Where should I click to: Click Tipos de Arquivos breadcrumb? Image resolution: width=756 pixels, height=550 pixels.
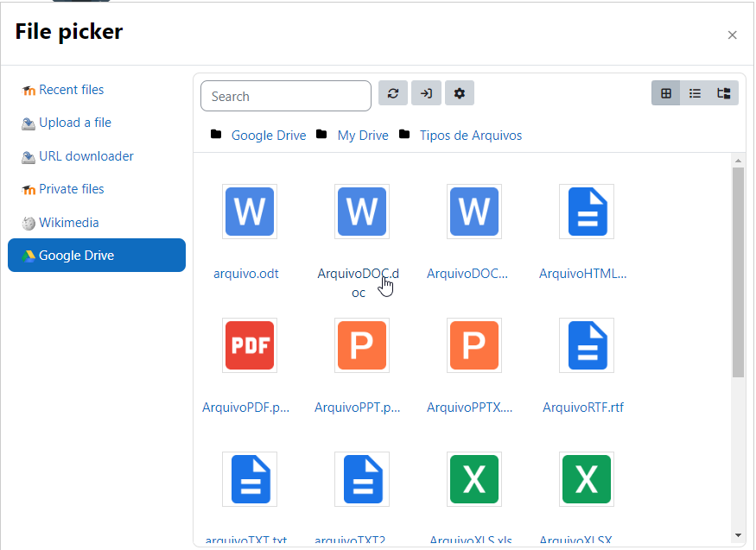(x=471, y=136)
